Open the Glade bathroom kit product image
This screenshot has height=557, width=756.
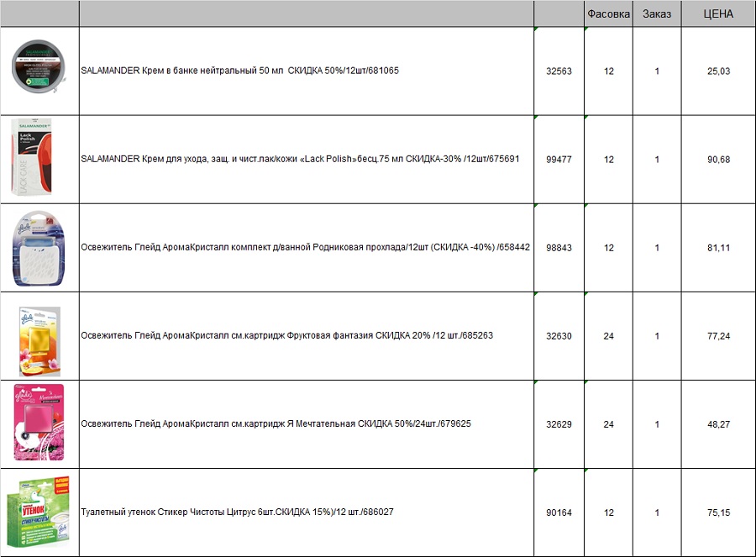point(39,249)
